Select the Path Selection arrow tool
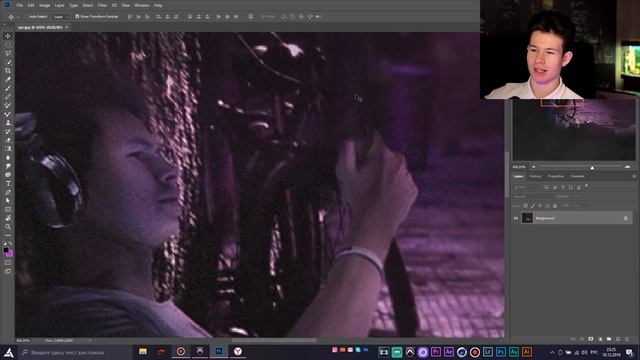This screenshot has width=640, height=360. click(8, 200)
